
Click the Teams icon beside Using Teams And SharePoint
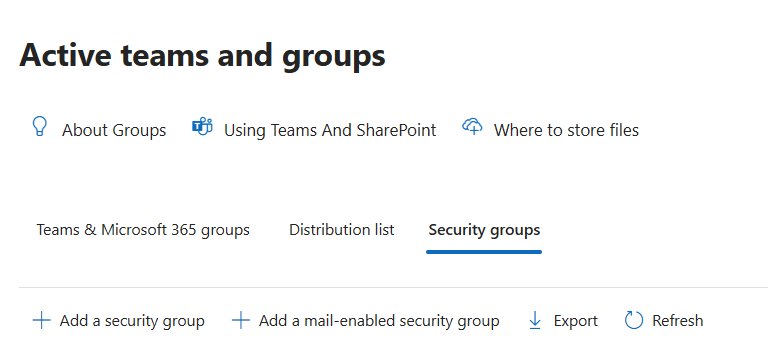coord(202,126)
